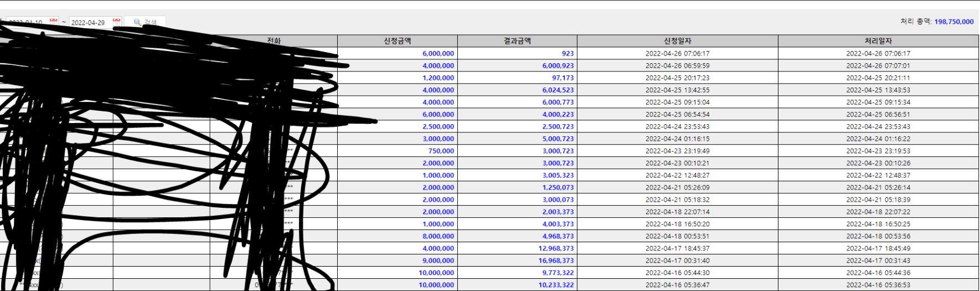
Task: Click the requested amount 750,000
Action: 441,151
